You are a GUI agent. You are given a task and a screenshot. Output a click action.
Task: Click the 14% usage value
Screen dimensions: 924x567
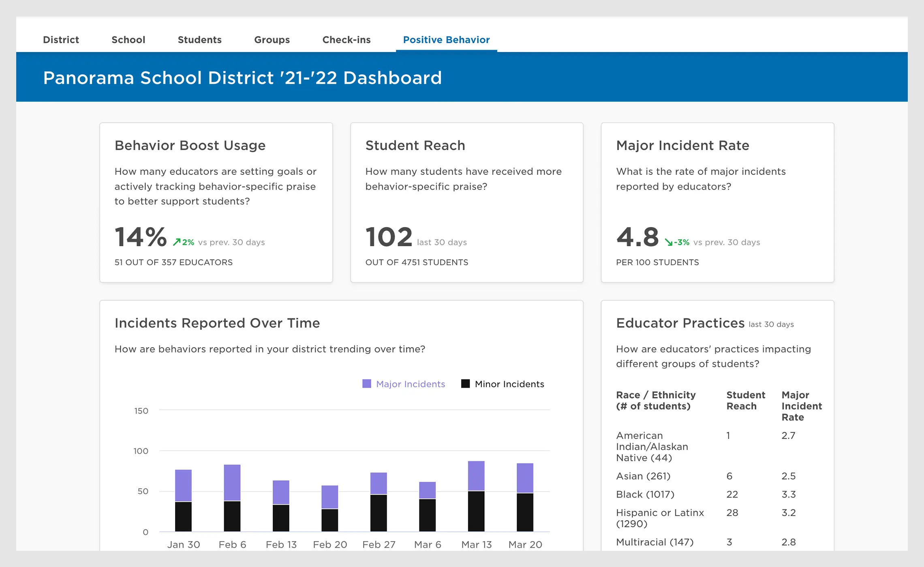click(x=141, y=237)
